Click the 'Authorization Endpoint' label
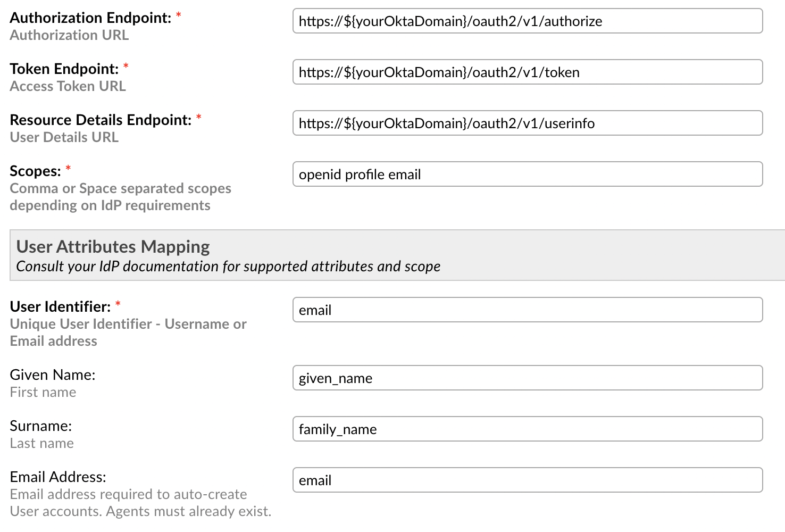 (89, 18)
